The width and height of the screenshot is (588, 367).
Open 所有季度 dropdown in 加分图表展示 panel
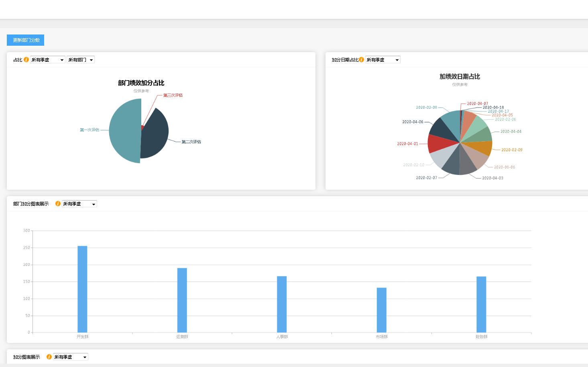coord(71,357)
